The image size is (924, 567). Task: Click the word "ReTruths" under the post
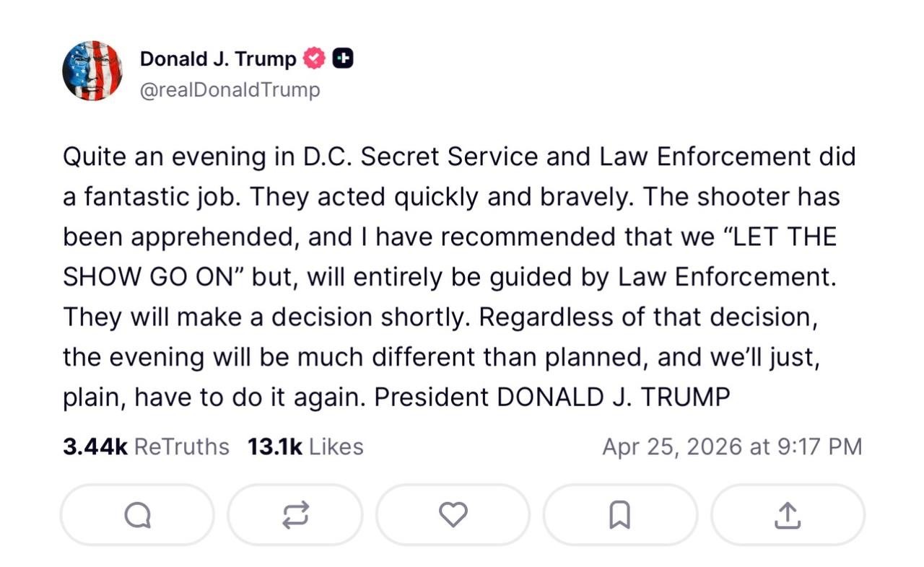pyautogui.click(x=182, y=447)
